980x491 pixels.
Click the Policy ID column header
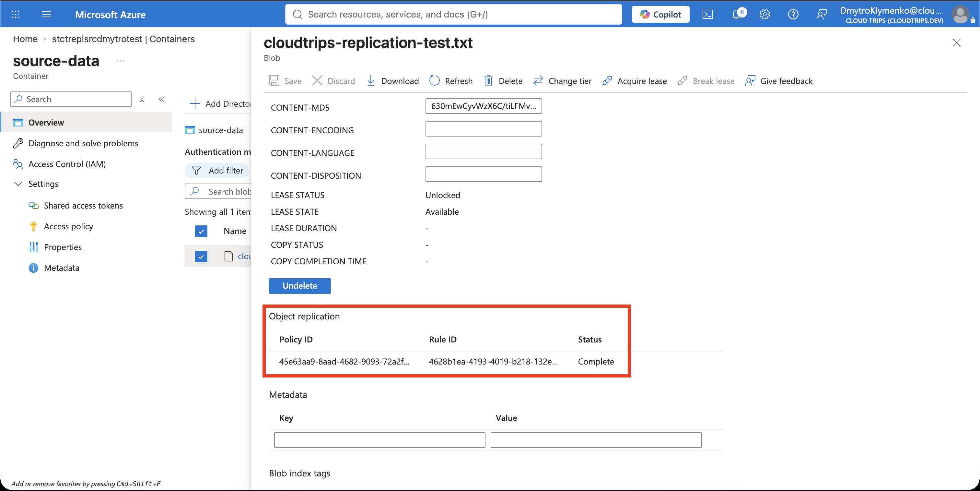(296, 340)
